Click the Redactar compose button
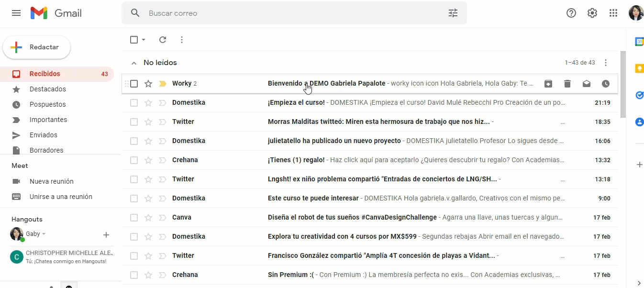 (37, 47)
